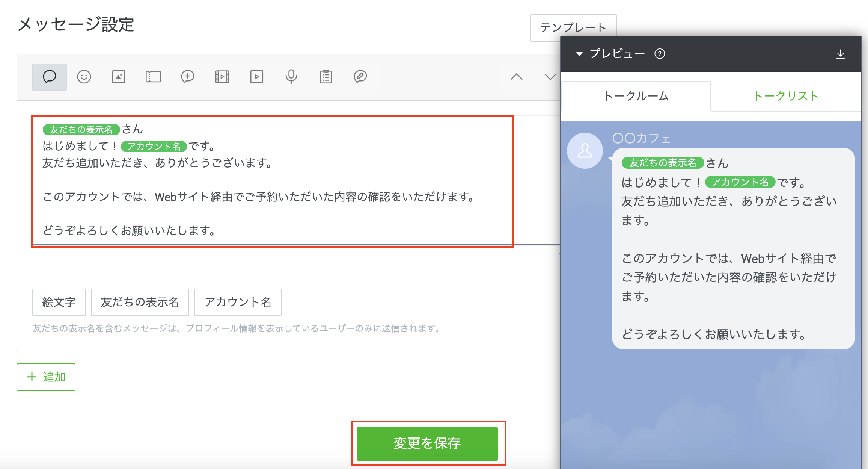Select the card-type message pencil icon
Screen dimensions: 868x469
point(360,77)
